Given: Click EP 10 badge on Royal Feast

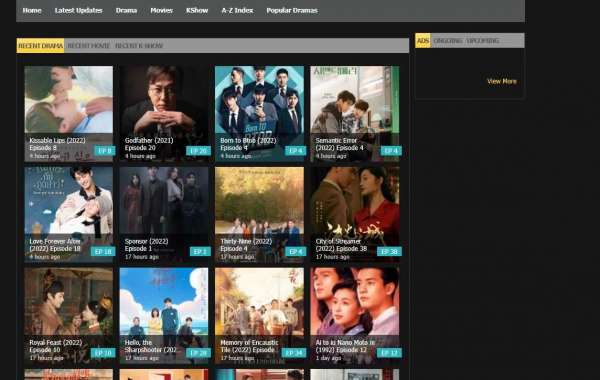Looking at the screenshot, I should click(x=103, y=353).
